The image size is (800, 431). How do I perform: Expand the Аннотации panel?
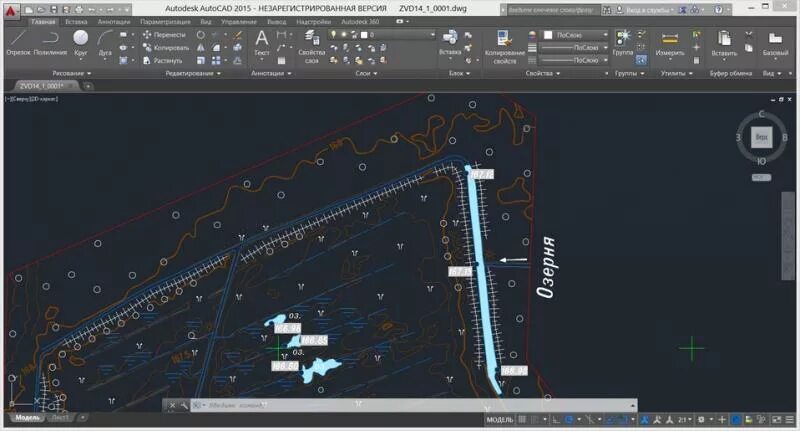[271, 73]
